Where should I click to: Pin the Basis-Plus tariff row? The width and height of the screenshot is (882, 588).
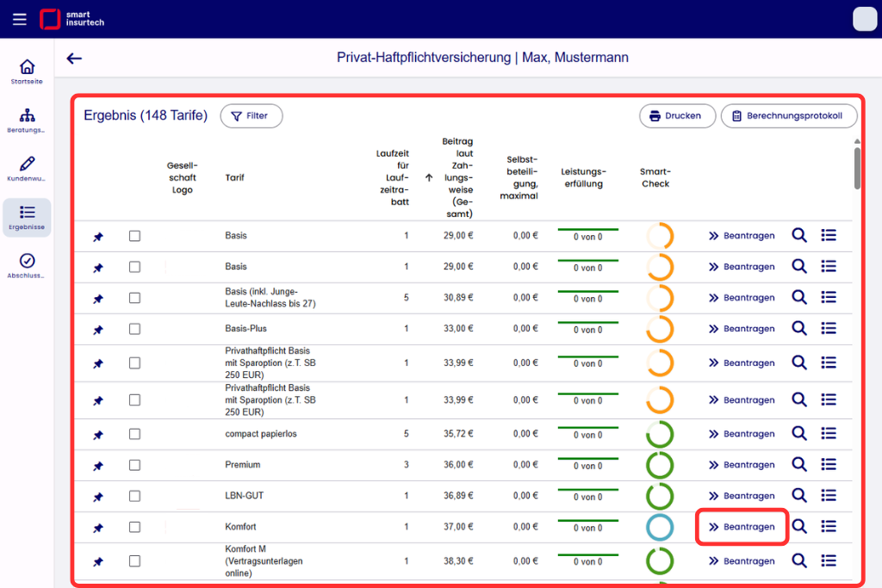[98, 330]
